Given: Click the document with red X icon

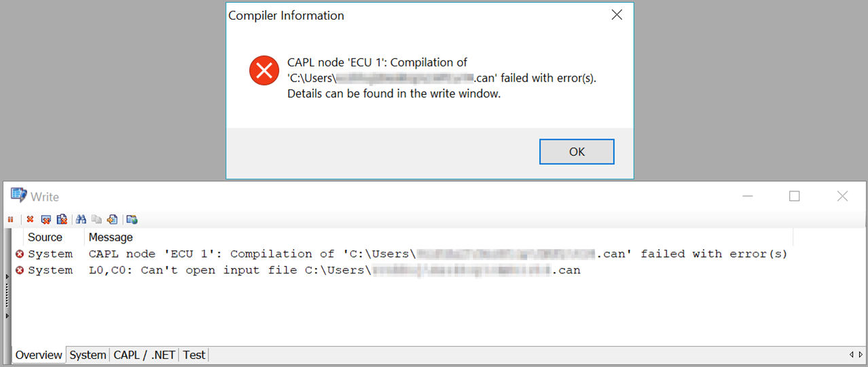Looking at the screenshot, I should 62,220.
